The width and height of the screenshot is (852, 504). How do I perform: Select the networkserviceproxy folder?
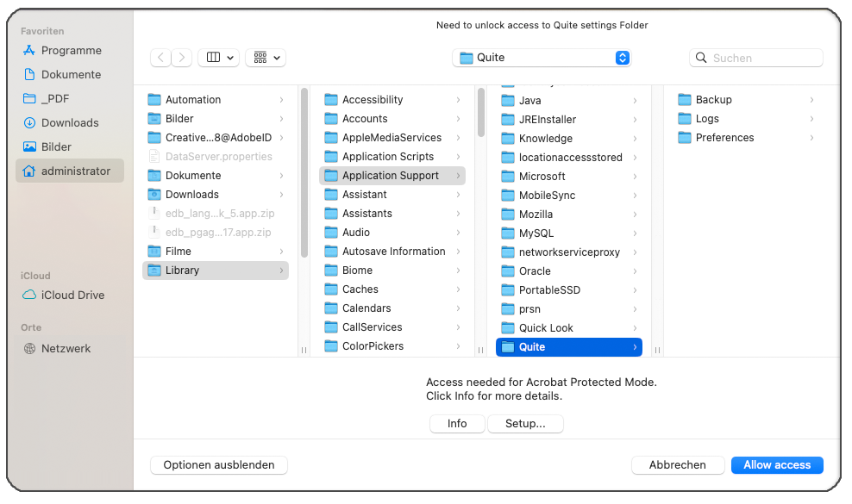click(x=569, y=252)
